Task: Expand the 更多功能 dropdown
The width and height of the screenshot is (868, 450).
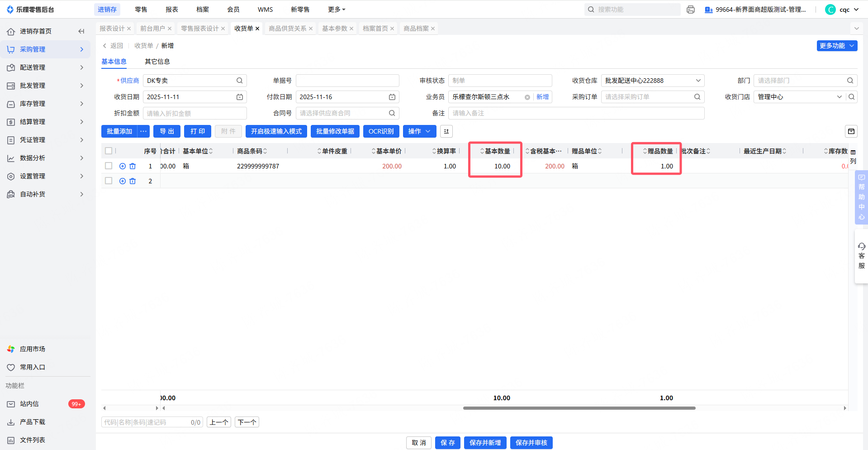Action: 836,46
